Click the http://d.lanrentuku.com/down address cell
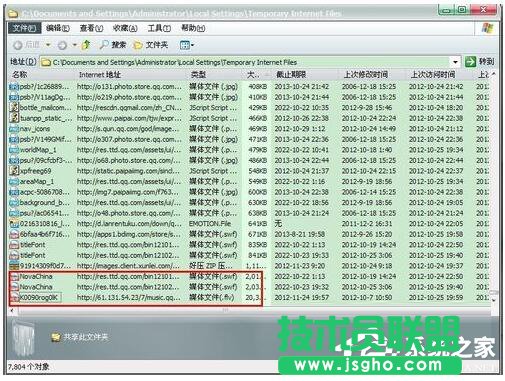 129,224
